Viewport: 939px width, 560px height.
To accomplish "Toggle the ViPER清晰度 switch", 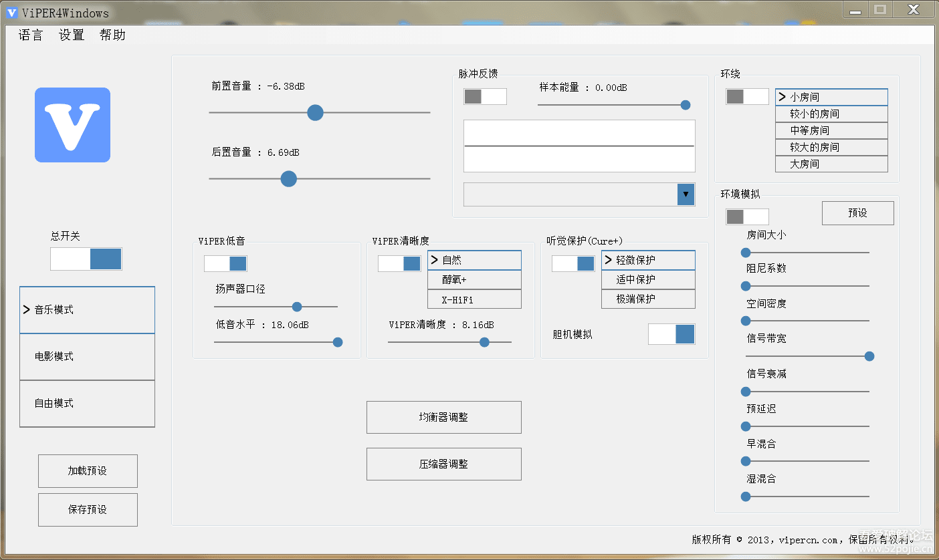I will click(399, 264).
